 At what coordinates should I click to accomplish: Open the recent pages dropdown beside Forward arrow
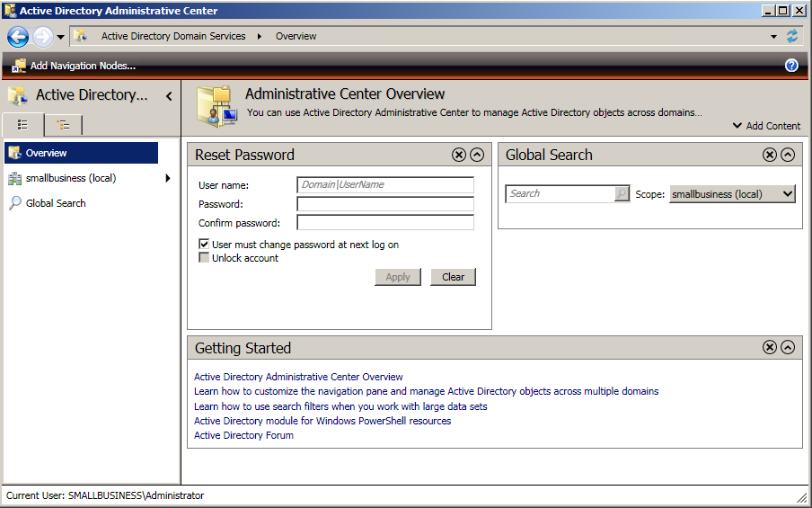[x=60, y=37]
